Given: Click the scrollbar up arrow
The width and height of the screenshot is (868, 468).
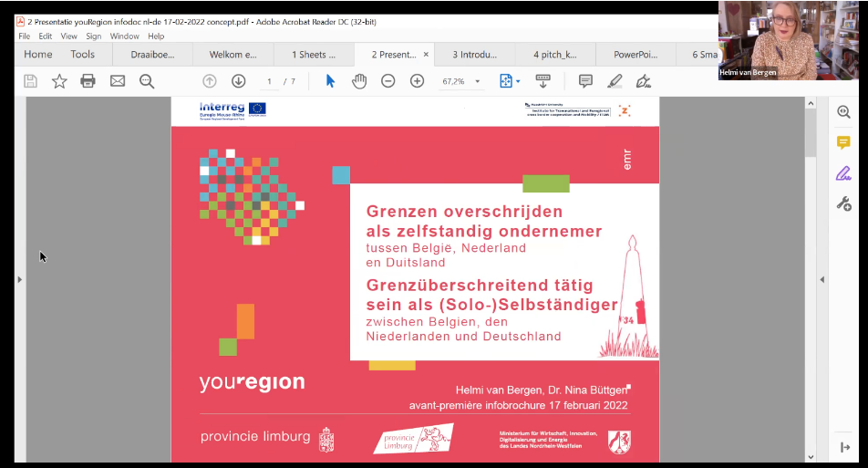Looking at the screenshot, I should coord(811,103).
